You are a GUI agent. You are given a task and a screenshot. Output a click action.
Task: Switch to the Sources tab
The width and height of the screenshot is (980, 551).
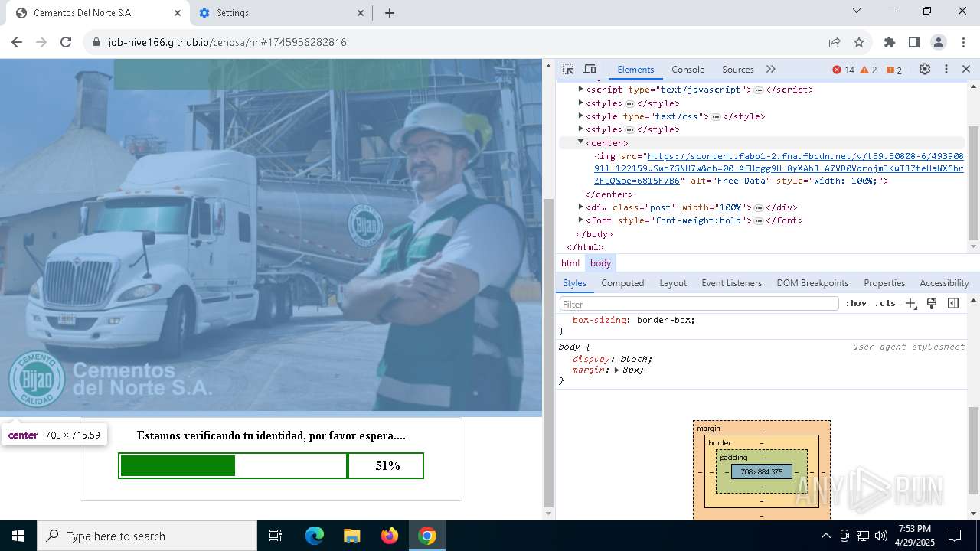pos(737,69)
